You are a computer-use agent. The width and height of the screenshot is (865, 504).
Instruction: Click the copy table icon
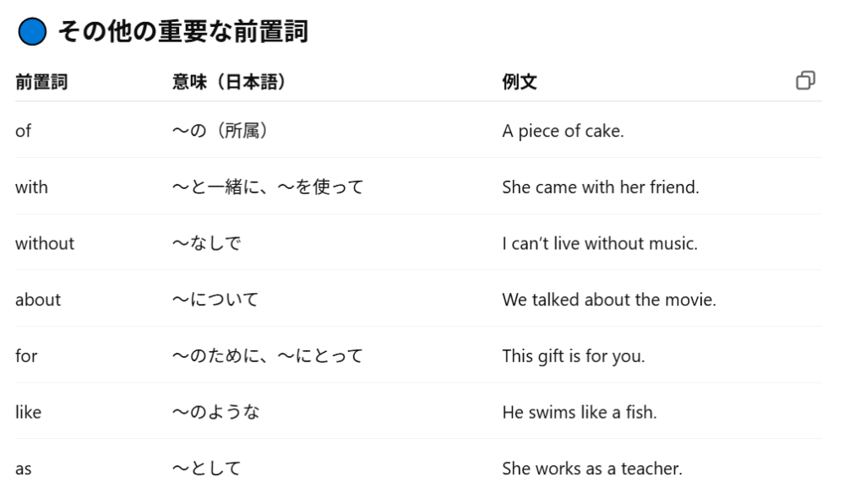coord(805,80)
